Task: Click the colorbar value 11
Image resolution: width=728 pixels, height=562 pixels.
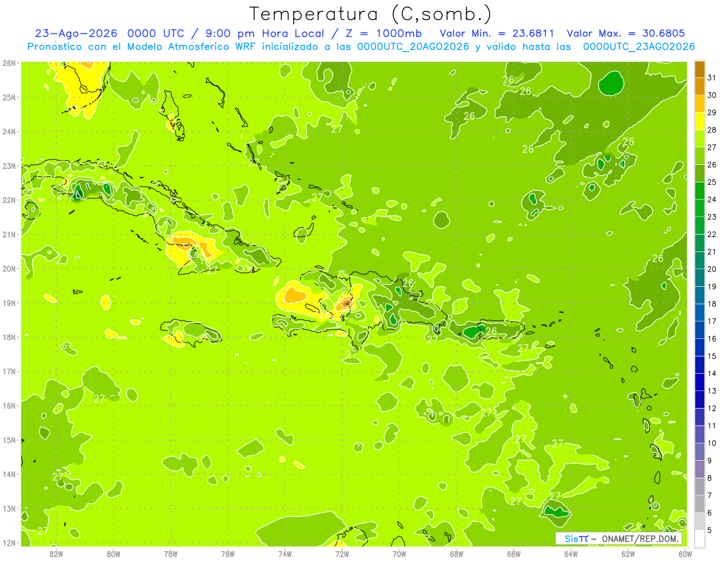Action: [x=712, y=426]
